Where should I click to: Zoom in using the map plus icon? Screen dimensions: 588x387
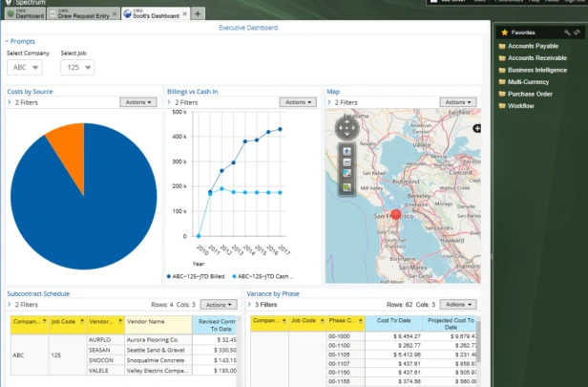tap(346, 151)
